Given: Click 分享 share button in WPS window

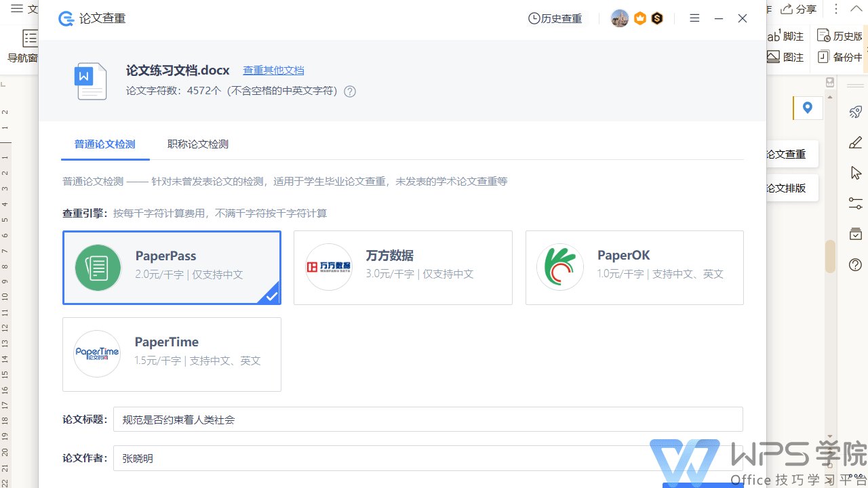Looking at the screenshot, I should click(x=799, y=9).
